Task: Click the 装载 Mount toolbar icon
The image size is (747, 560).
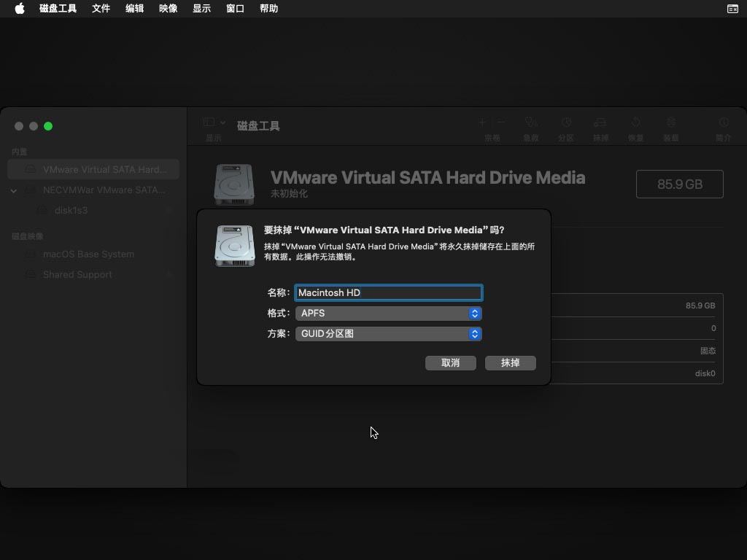Action: (671, 123)
